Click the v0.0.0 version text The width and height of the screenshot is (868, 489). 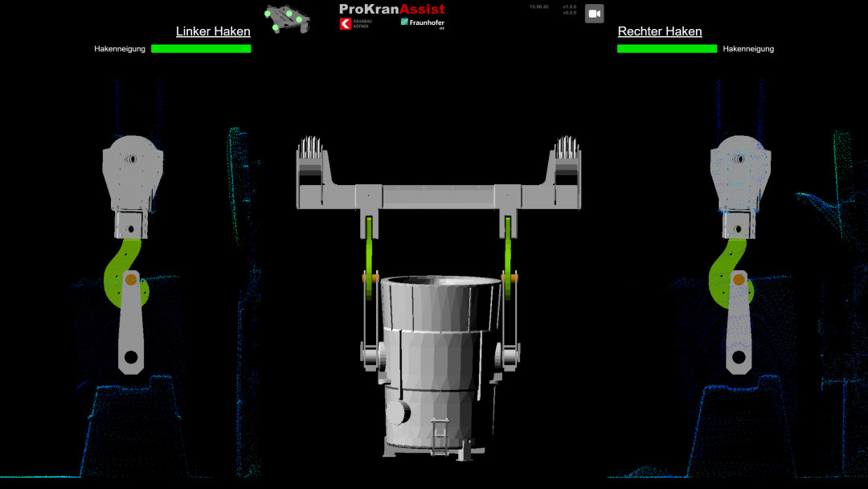point(570,13)
